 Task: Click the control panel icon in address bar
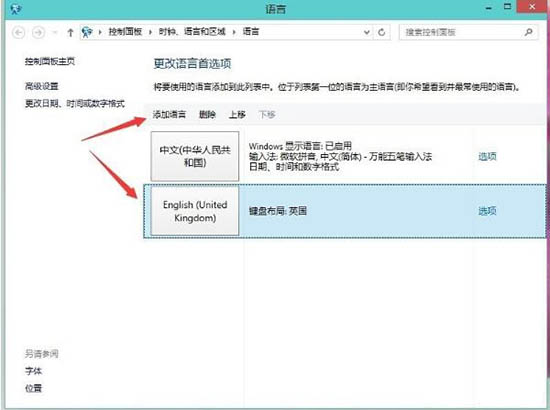click(87, 32)
